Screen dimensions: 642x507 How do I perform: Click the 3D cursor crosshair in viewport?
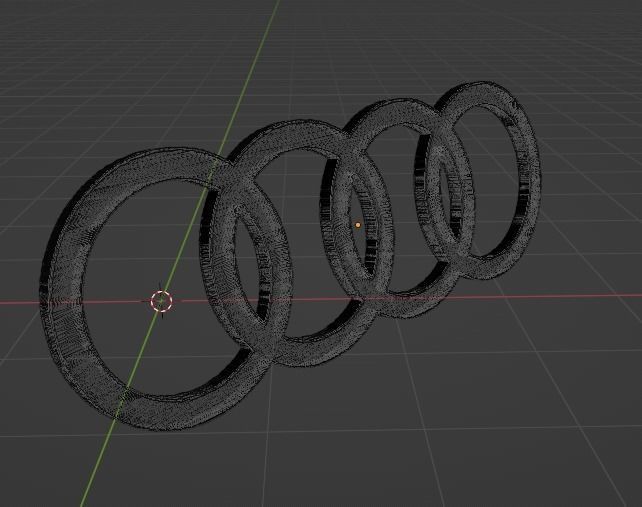click(161, 301)
